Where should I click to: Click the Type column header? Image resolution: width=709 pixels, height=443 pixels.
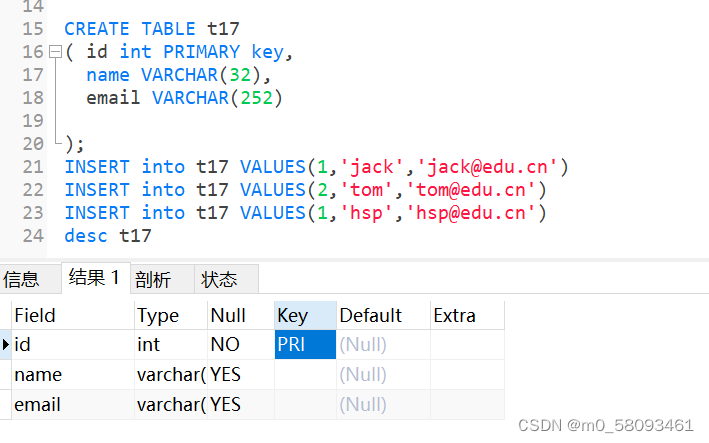[x=171, y=316]
